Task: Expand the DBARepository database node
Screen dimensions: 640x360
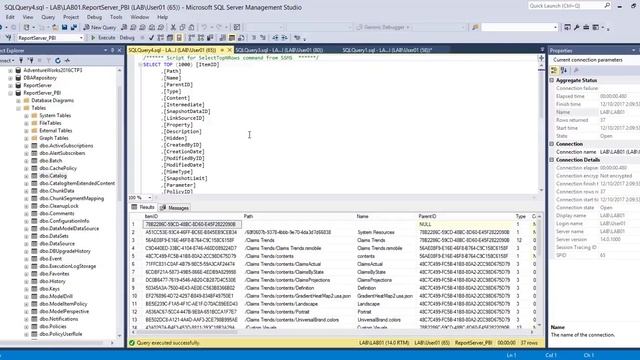Action: (10, 78)
